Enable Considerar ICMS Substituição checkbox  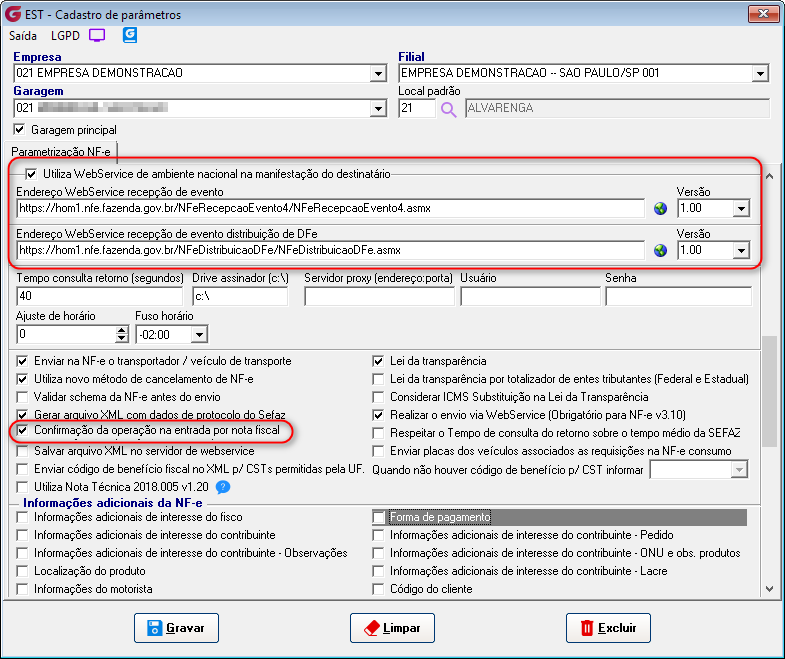(x=378, y=397)
